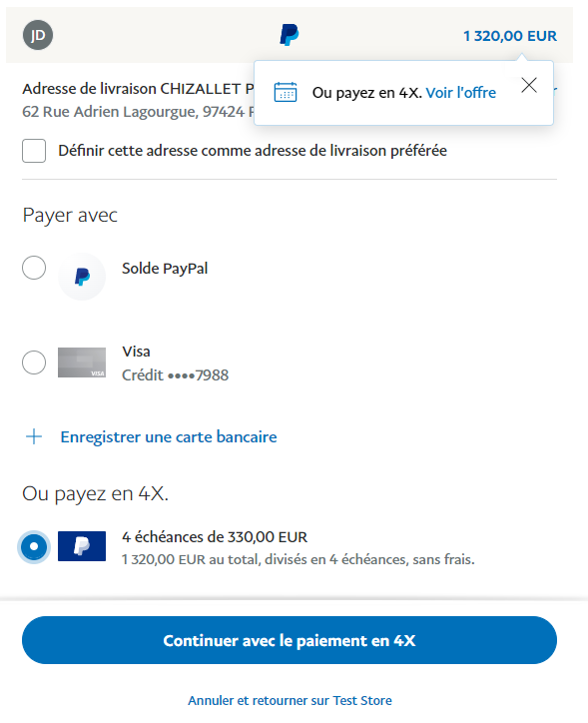Screen dimensions: 588x723
Task: Click the dark blue PayPal 4X icon
Action: [82, 546]
